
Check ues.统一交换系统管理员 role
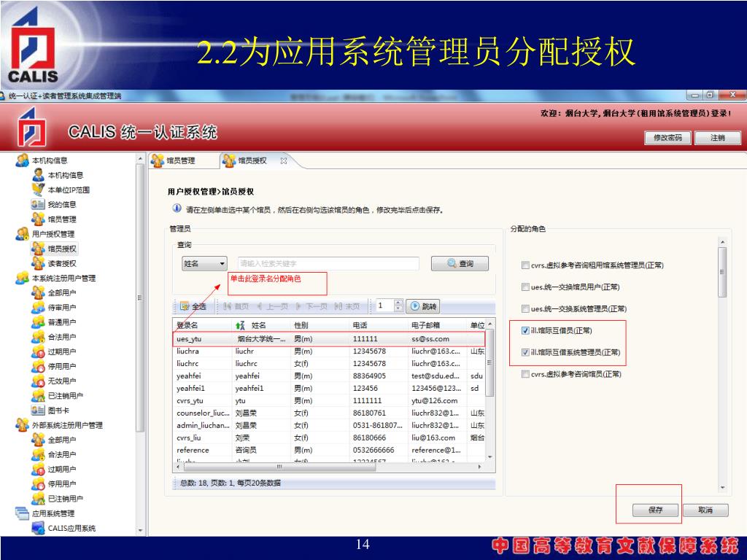pyautogui.click(x=525, y=309)
